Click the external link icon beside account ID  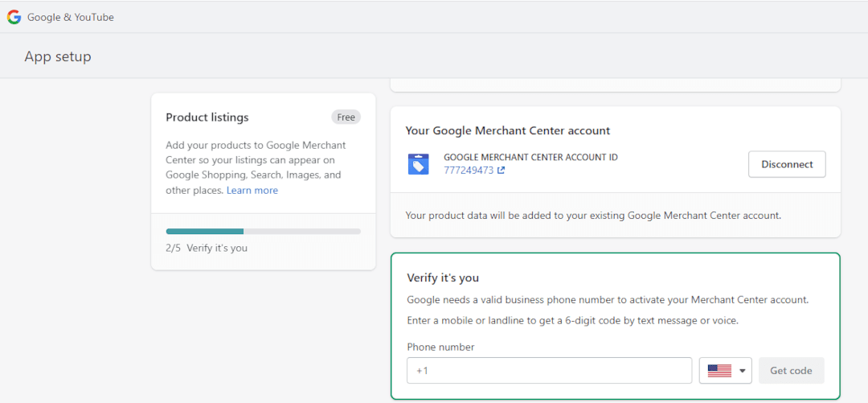(x=502, y=171)
